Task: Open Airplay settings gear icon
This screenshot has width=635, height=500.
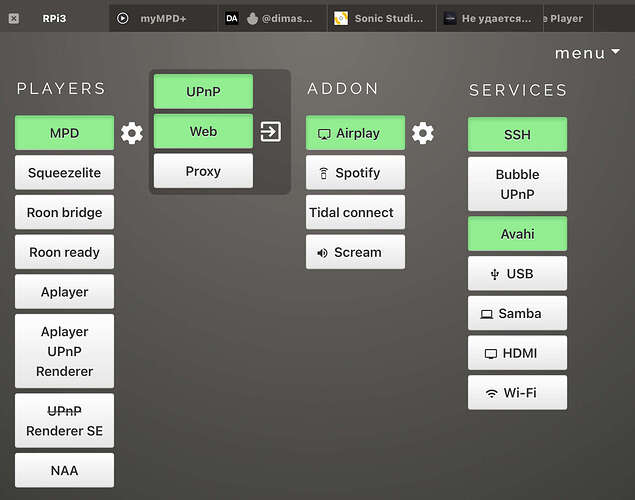Action: coord(423,133)
